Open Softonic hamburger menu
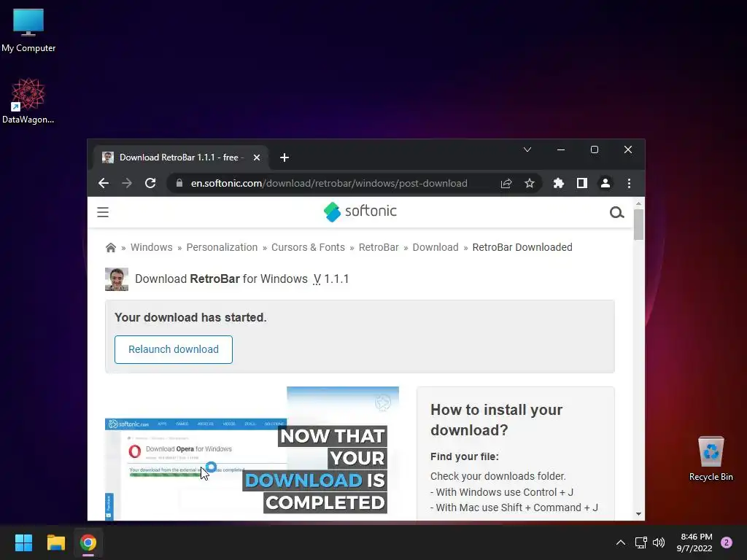Screen dimensions: 747x560 [103, 212]
